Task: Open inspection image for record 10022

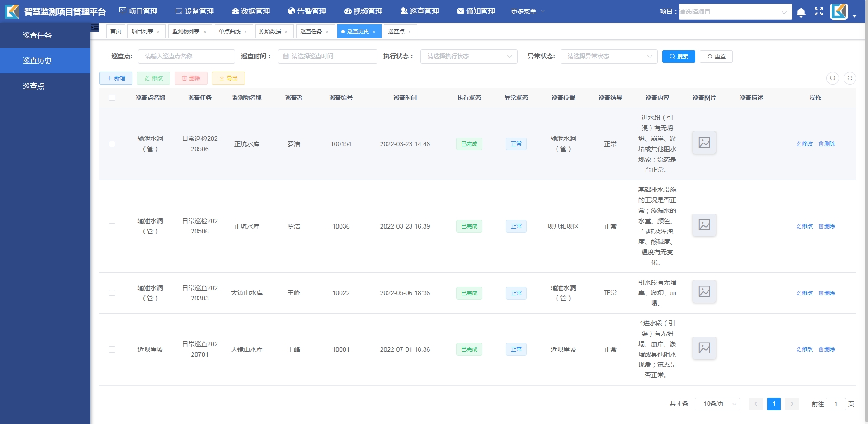Action: [704, 291]
